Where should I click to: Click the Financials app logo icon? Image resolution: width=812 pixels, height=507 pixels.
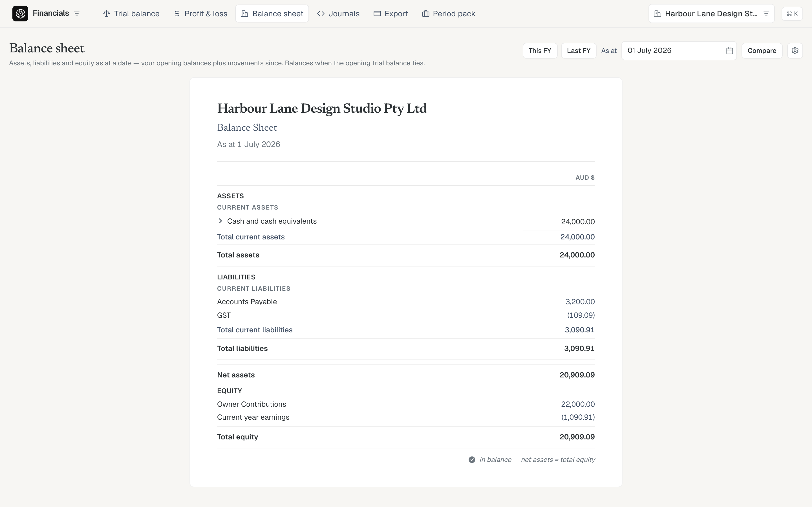point(20,14)
